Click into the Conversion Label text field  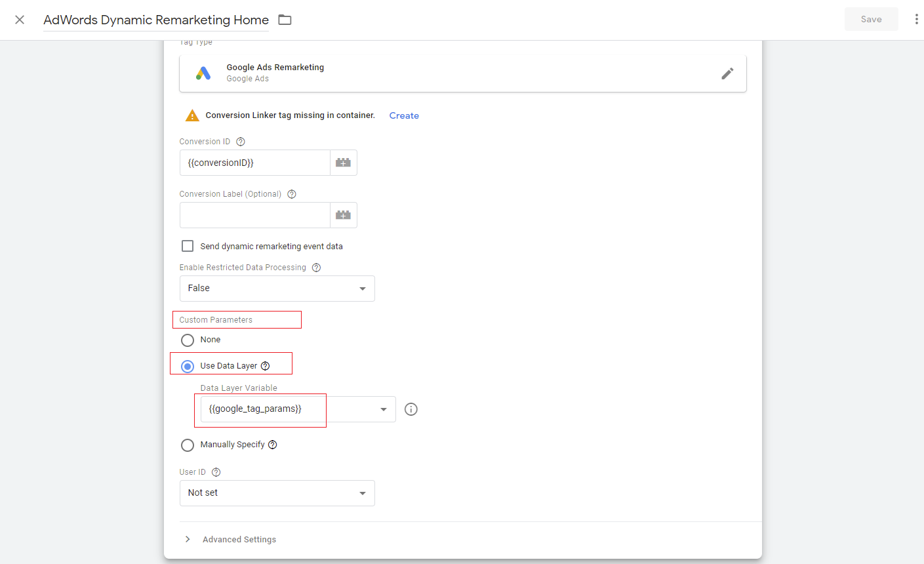254,215
